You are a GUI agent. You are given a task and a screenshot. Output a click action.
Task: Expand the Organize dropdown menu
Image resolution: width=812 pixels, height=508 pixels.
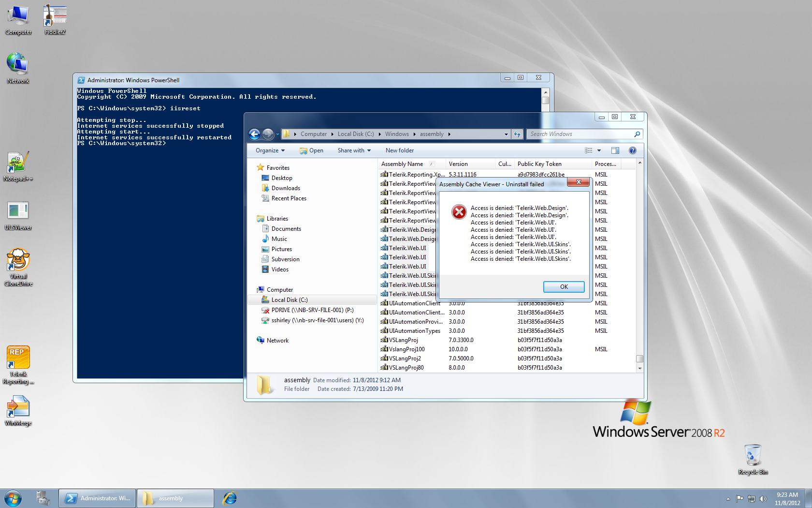270,150
